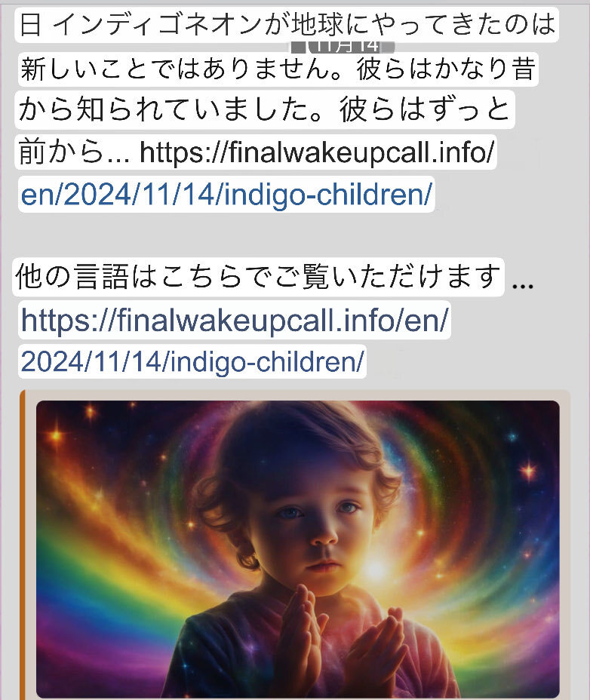Click the word 彼らはかなり昔 in the message
The width and height of the screenshot is (590, 700).
446,69
